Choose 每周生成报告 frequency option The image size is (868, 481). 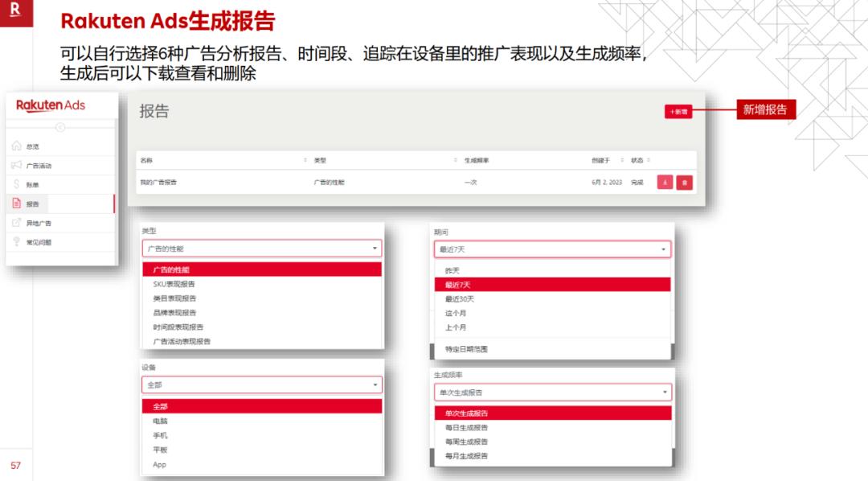pyautogui.click(x=553, y=442)
